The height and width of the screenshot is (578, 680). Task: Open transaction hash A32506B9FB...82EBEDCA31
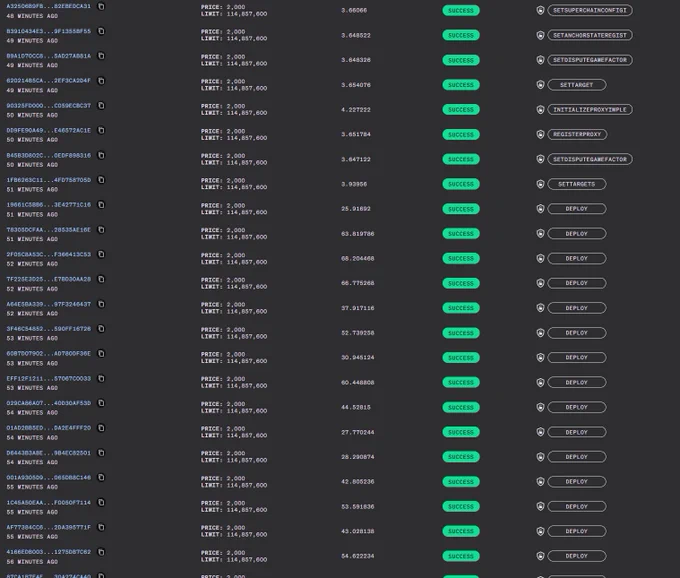(x=49, y=7)
